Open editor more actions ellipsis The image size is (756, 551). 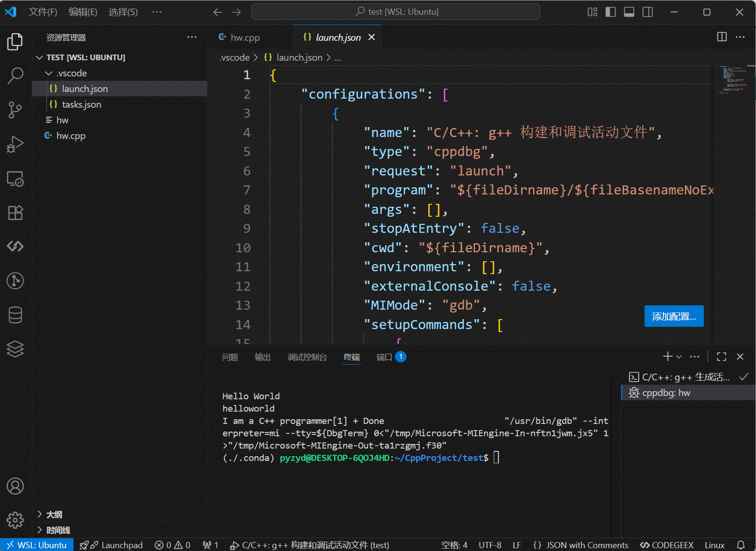(x=740, y=37)
